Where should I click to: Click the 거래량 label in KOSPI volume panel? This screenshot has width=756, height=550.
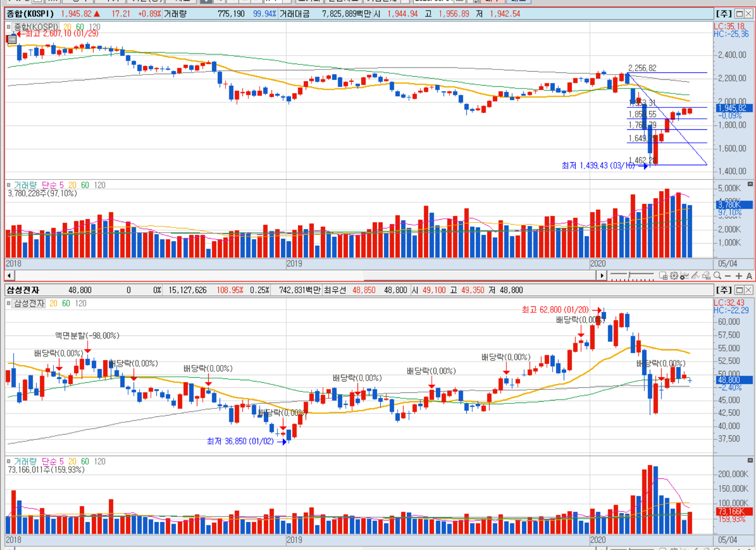pos(25,185)
